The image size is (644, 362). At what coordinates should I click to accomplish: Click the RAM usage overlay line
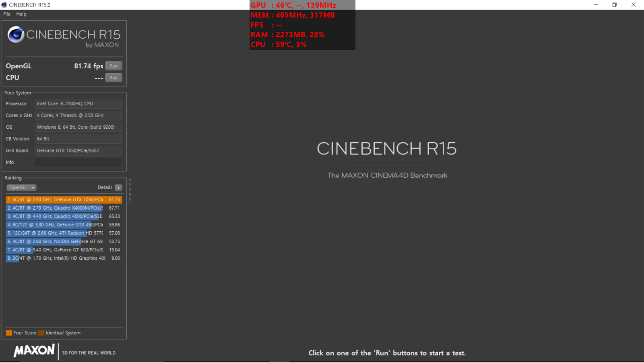(x=287, y=35)
